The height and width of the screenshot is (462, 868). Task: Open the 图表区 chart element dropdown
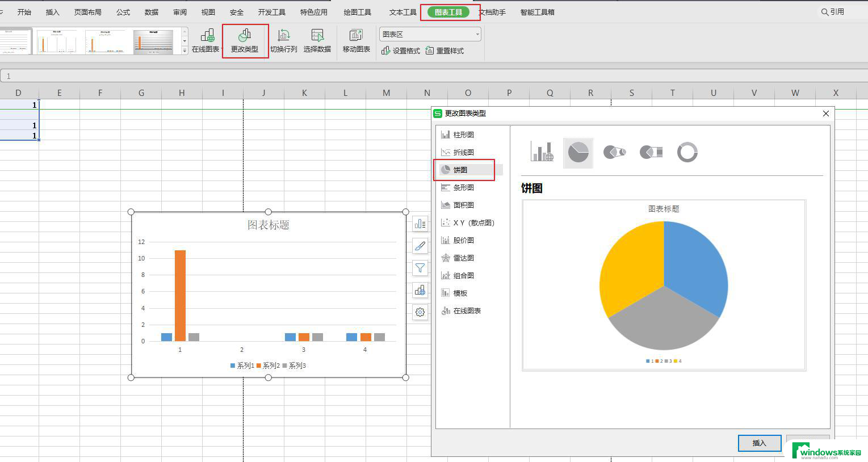pyautogui.click(x=430, y=34)
